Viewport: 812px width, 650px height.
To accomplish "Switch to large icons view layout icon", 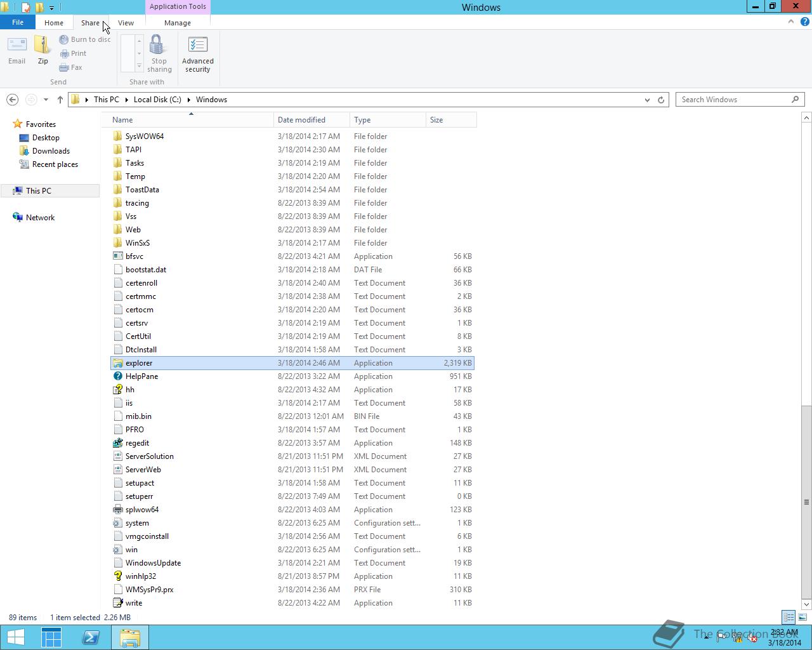I will click(802, 617).
